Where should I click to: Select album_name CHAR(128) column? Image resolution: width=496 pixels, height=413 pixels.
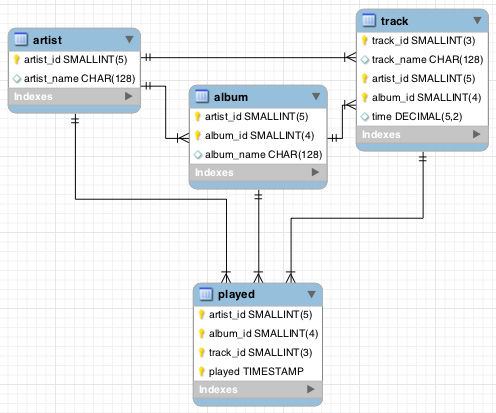click(264, 154)
